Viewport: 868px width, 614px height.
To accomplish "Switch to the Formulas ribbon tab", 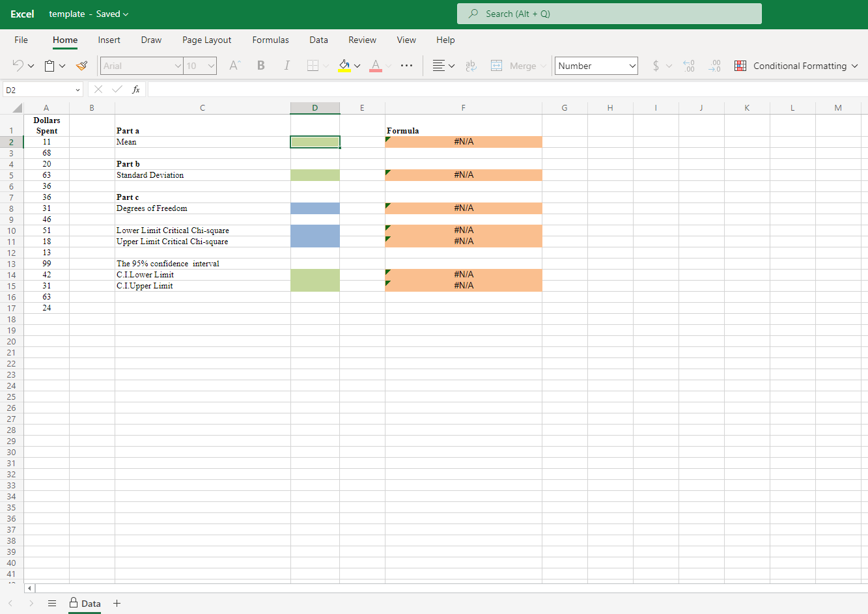I will pyautogui.click(x=270, y=40).
